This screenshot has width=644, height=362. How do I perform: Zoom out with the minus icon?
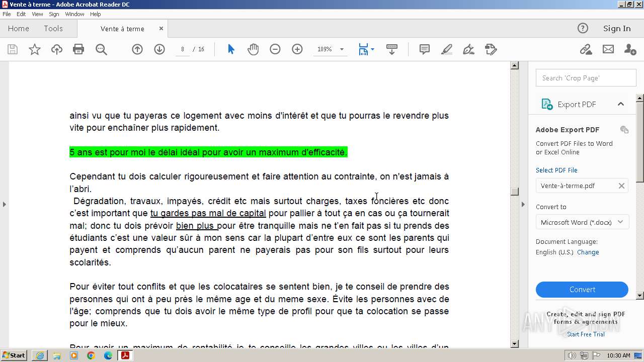[x=275, y=49]
